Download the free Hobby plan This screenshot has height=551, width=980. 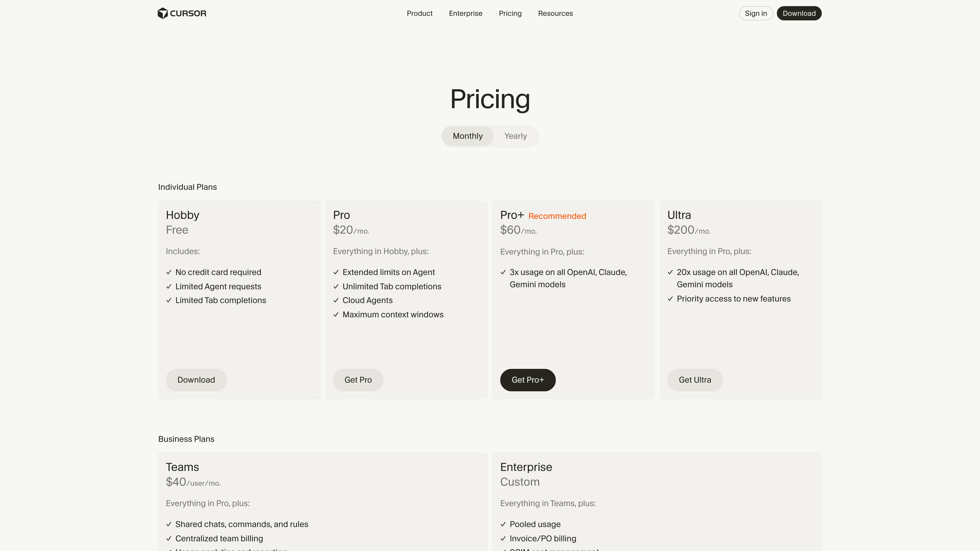(196, 380)
